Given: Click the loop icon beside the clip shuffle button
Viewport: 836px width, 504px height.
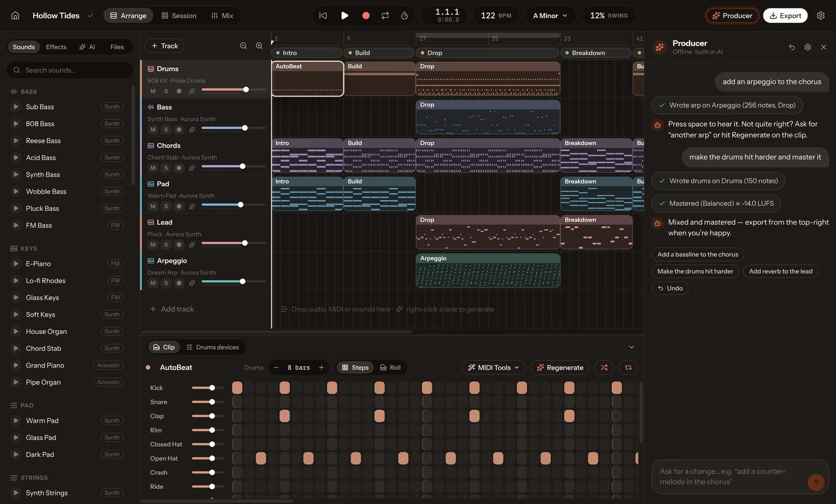Looking at the screenshot, I should tap(629, 368).
